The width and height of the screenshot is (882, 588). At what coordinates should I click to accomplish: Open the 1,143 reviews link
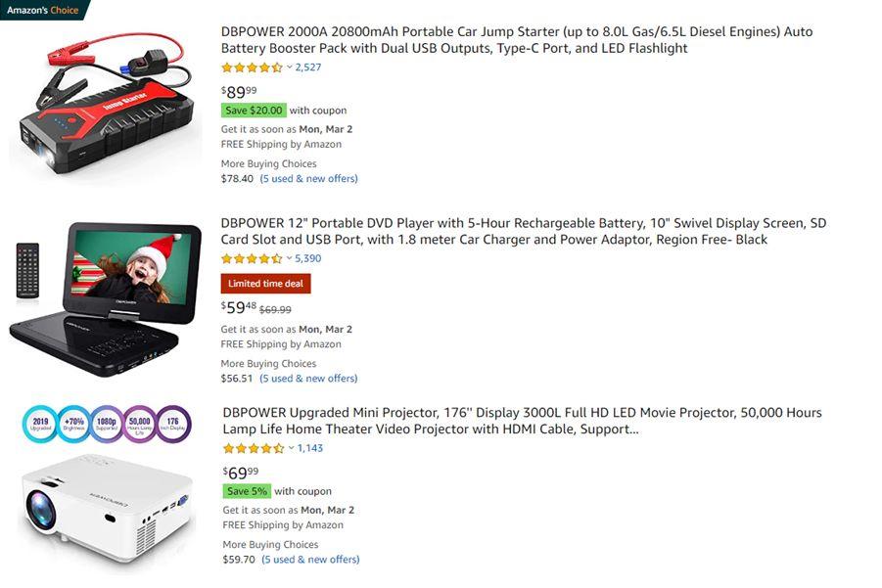(x=310, y=448)
